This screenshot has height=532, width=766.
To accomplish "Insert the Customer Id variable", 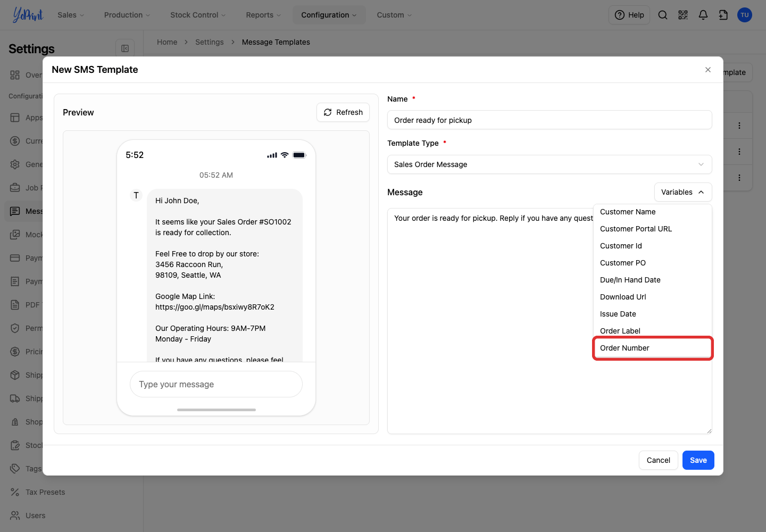I will (653, 246).
